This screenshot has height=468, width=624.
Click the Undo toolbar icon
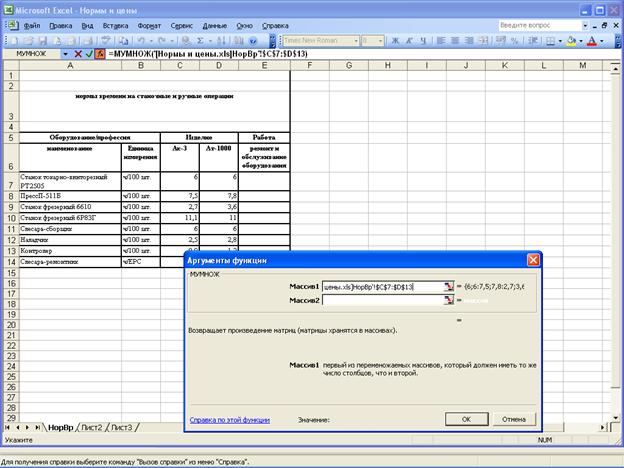coord(141,41)
